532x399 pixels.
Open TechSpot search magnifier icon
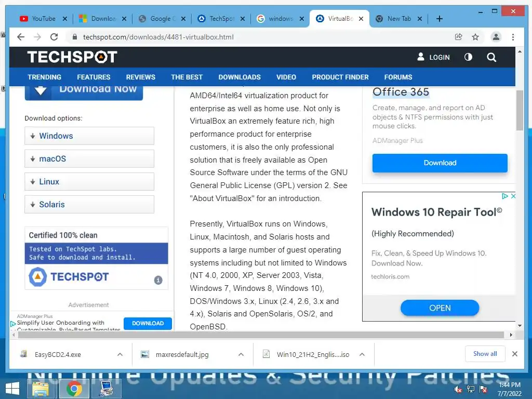click(491, 57)
